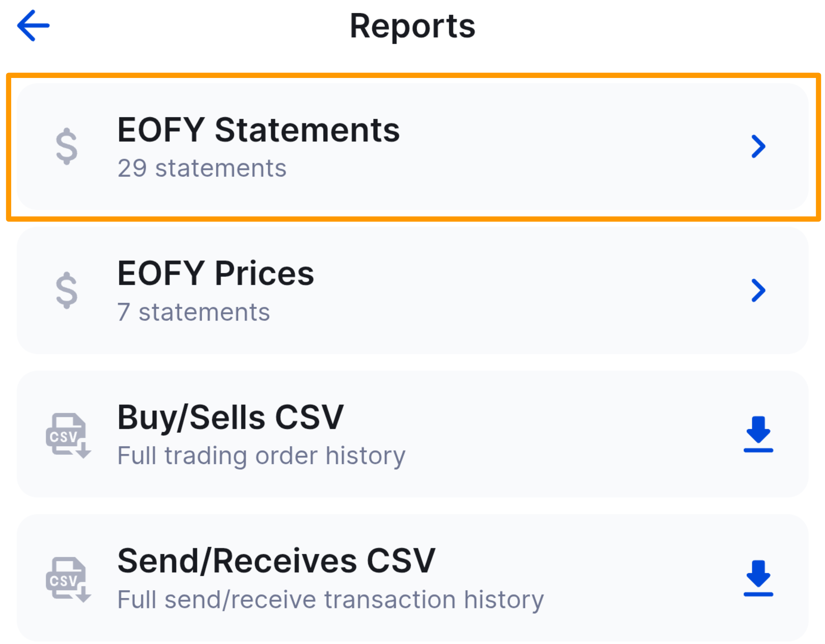Tap the blue back arrow

pyautogui.click(x=33, y=26)
